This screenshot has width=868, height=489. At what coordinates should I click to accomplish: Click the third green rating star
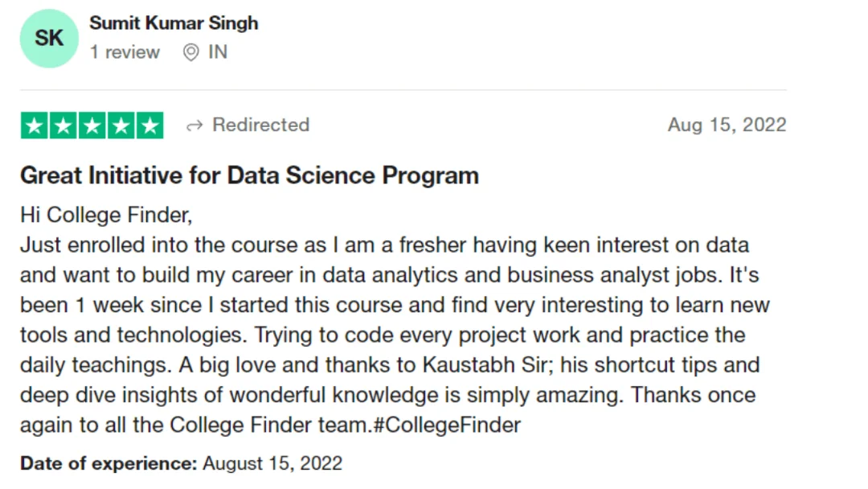click(92, 125)
